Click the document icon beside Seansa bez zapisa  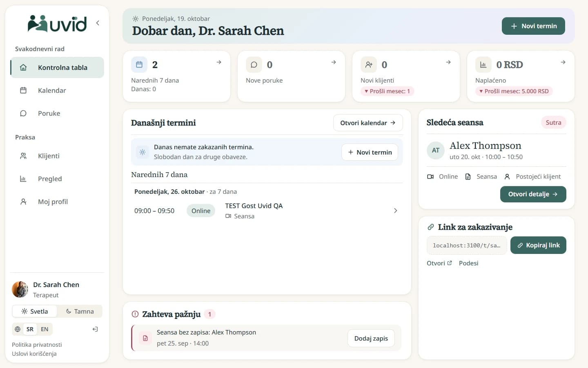pos(145,338)
